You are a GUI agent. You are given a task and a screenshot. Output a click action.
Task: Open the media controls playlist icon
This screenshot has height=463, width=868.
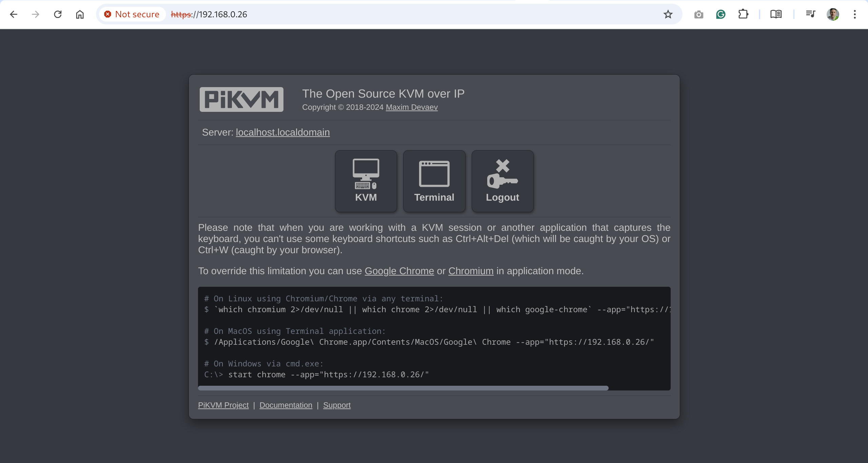810,14
